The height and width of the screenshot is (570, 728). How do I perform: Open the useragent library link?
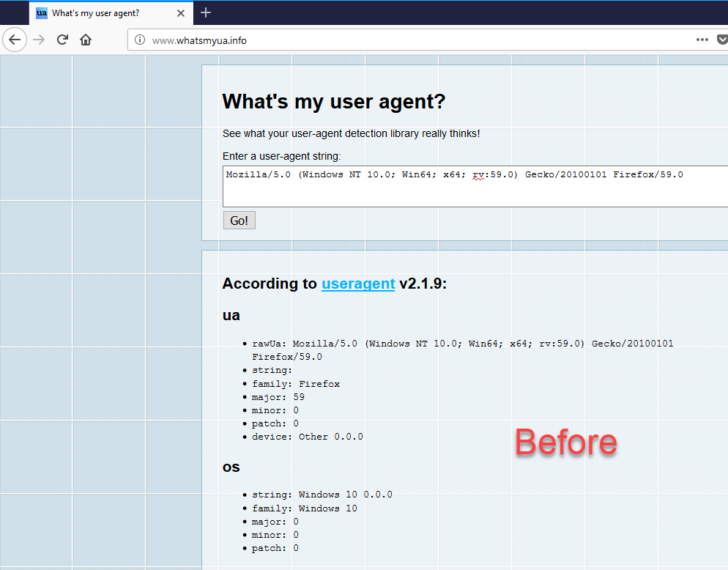pyautogui.click(x=358, y=284)
